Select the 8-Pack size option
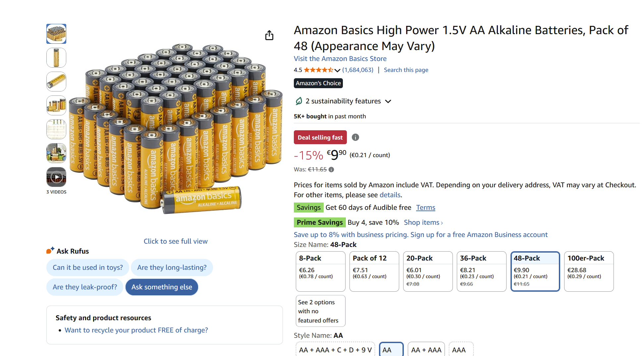 [320, 271]
